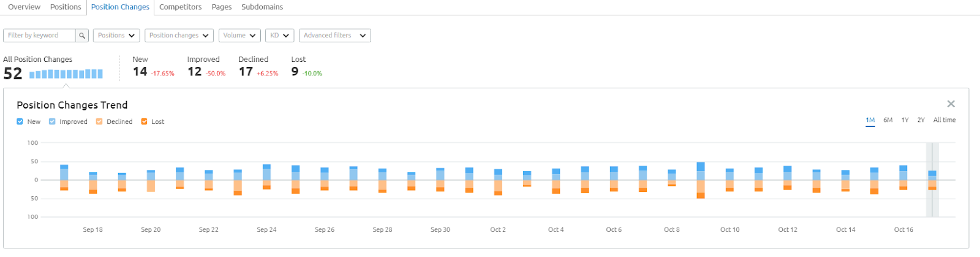Go to the Subdomains tab

262,7
